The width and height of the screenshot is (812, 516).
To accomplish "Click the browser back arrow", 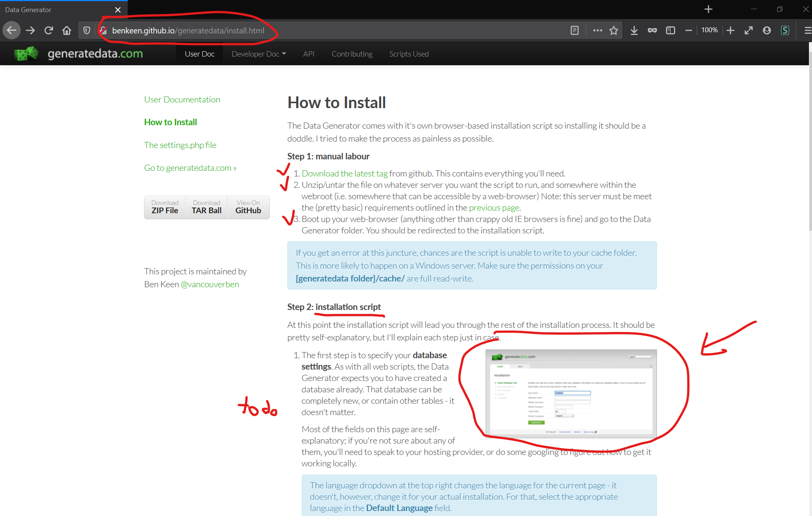I will point(12,30).
